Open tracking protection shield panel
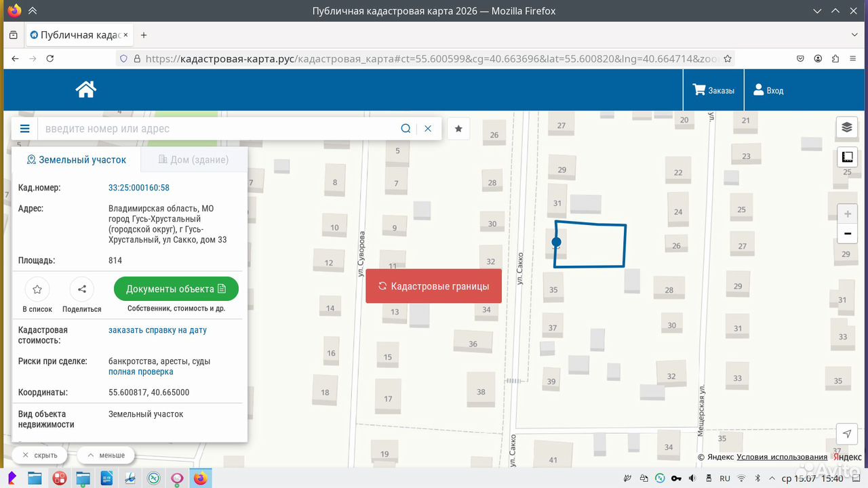Image resolution: width=868 pixels, height=488 pixels. point(123,59)
